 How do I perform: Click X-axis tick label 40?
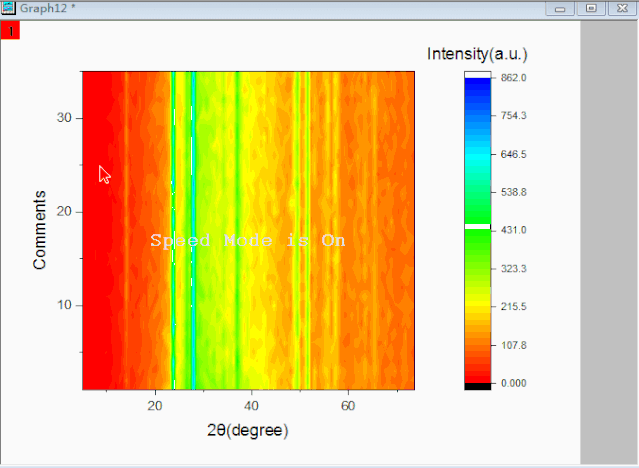pyautogui.click(x=252, y=406)
